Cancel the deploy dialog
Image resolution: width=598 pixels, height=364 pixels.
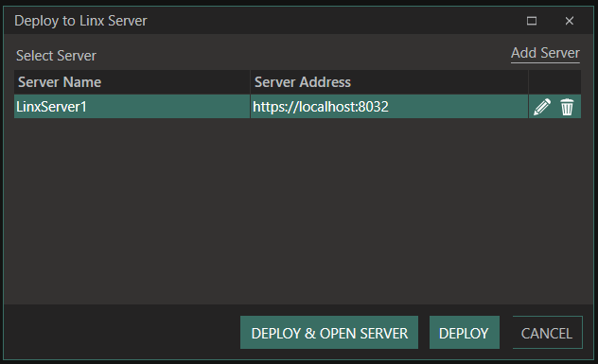[547, 333]
